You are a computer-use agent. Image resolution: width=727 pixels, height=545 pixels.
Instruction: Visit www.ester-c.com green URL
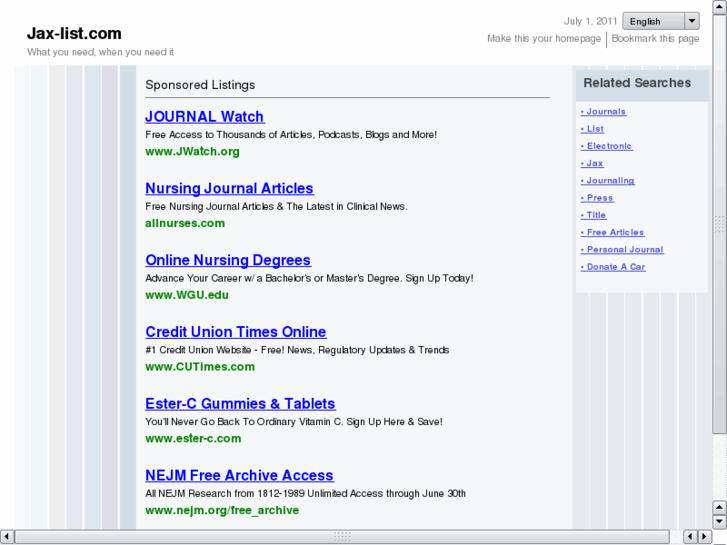pyautogui.click(x=193, y=439)
